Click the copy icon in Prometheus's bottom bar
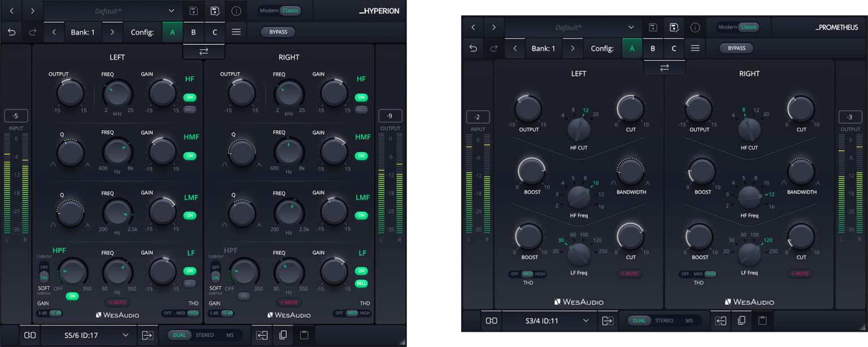The image size is (868, 347). [741, 320]
